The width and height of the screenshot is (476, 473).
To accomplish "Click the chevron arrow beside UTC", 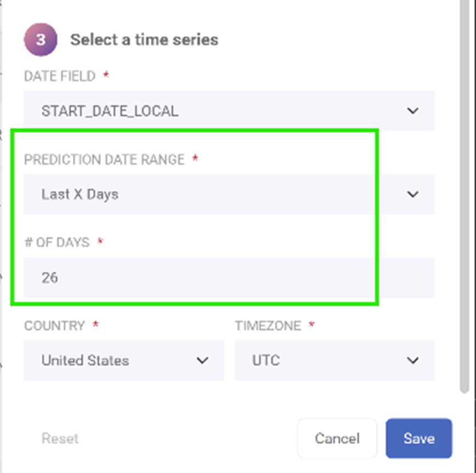I will [x=413, y=361].
